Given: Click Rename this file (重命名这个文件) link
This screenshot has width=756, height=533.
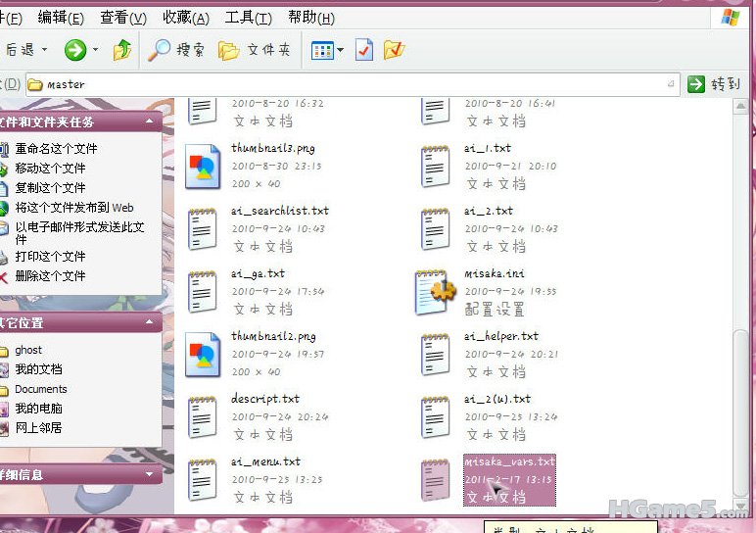Looking at the screenshot, I should pyautogui.click(x=56, y=149).
